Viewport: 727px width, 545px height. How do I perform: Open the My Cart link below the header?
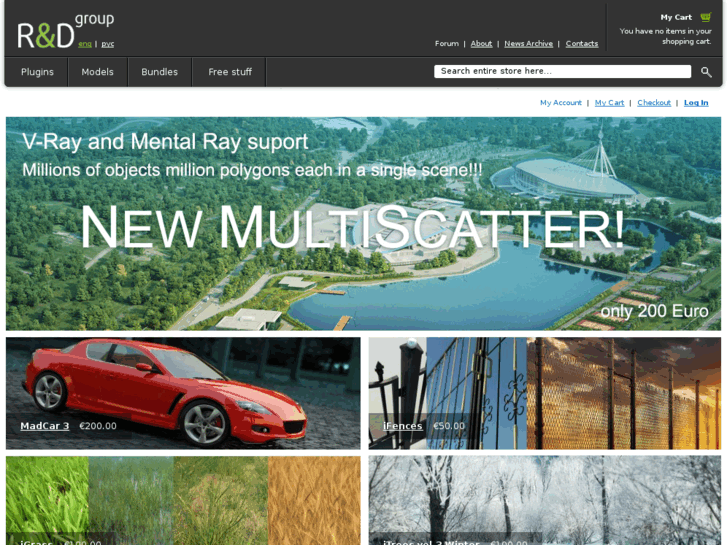[609, 103]
